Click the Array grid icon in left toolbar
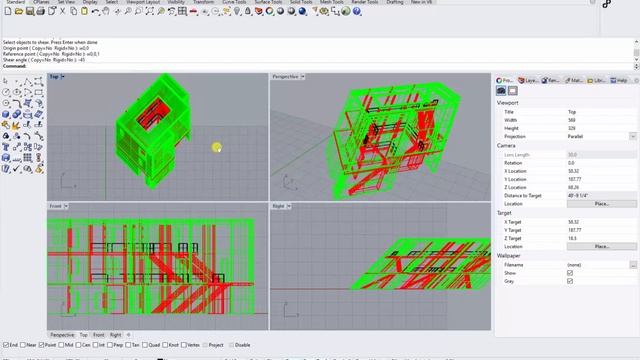Image resolution: width=640 pixels, height=360 pixels. 28,158
